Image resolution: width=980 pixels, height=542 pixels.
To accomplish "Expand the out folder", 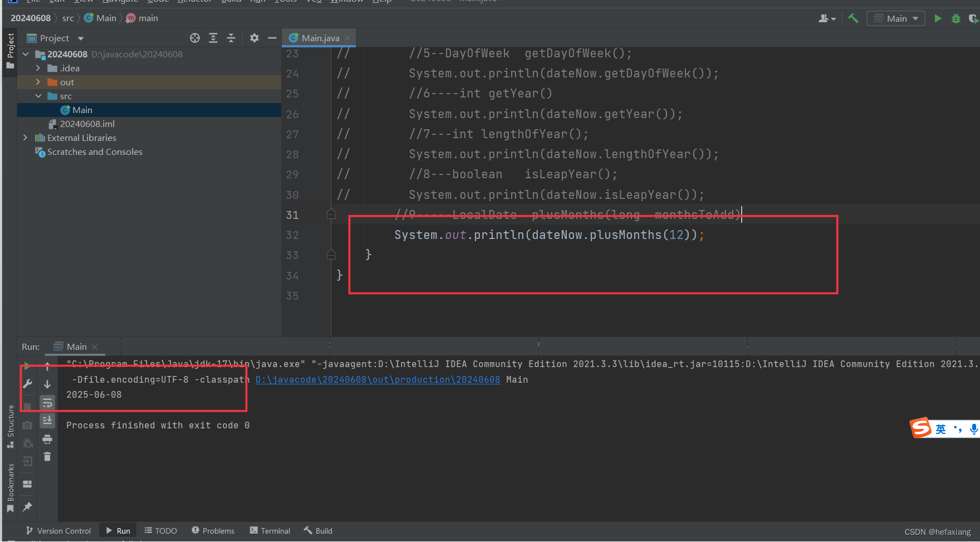I will pyautogui.click(x=38, y=82).
